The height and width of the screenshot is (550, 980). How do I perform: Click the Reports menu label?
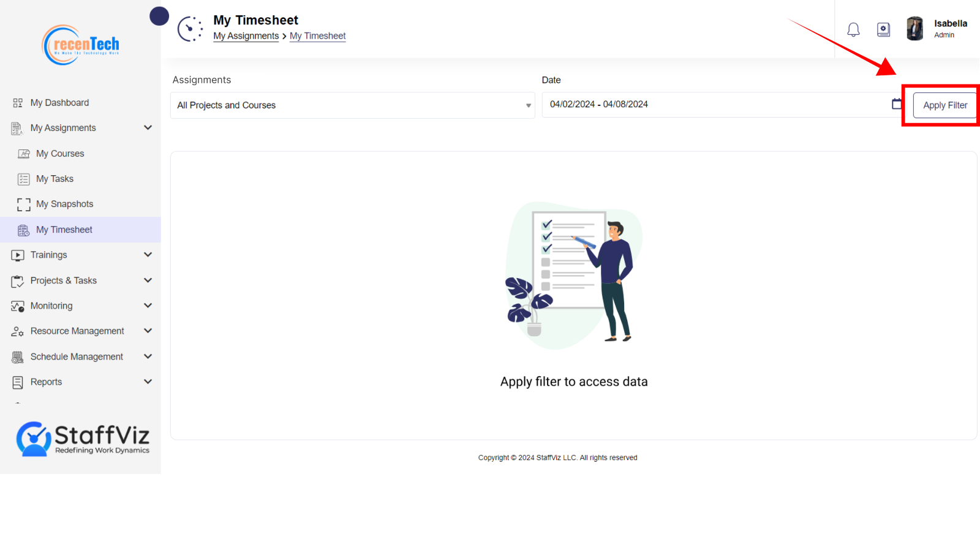pos(46,382)
